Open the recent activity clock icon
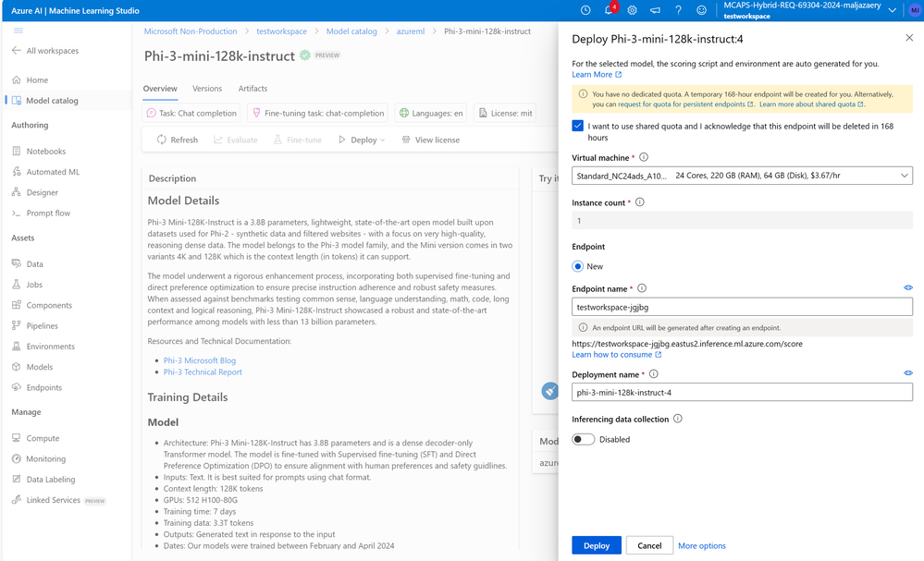924x561 pixels. [585, 10]
